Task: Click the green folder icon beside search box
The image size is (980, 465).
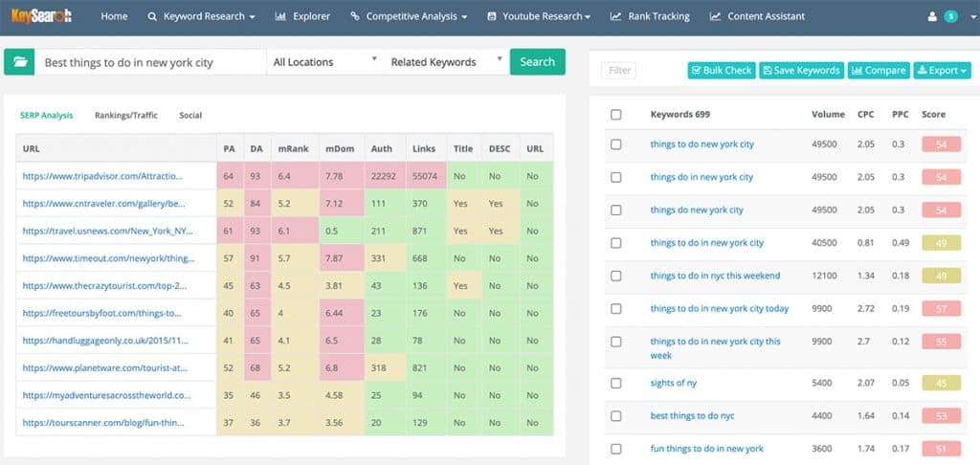Action: 19,62
